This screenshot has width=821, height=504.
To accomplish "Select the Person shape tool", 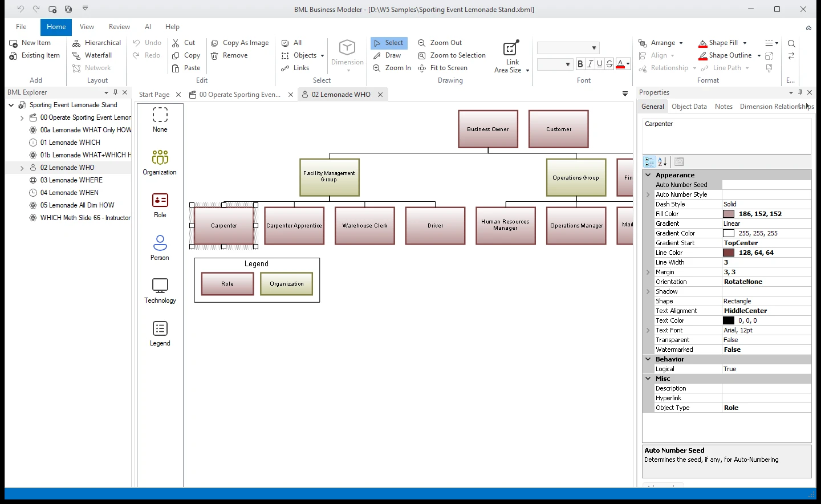I will point(160,248).
